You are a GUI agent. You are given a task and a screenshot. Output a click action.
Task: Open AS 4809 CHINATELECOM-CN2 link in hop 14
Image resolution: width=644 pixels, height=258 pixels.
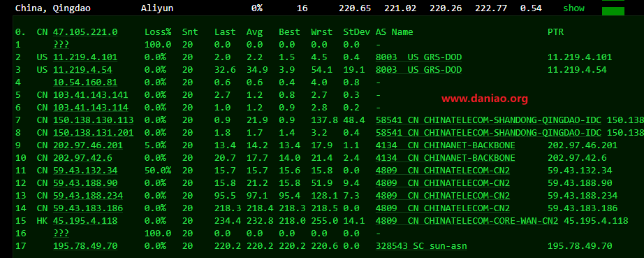click(443, 208)
